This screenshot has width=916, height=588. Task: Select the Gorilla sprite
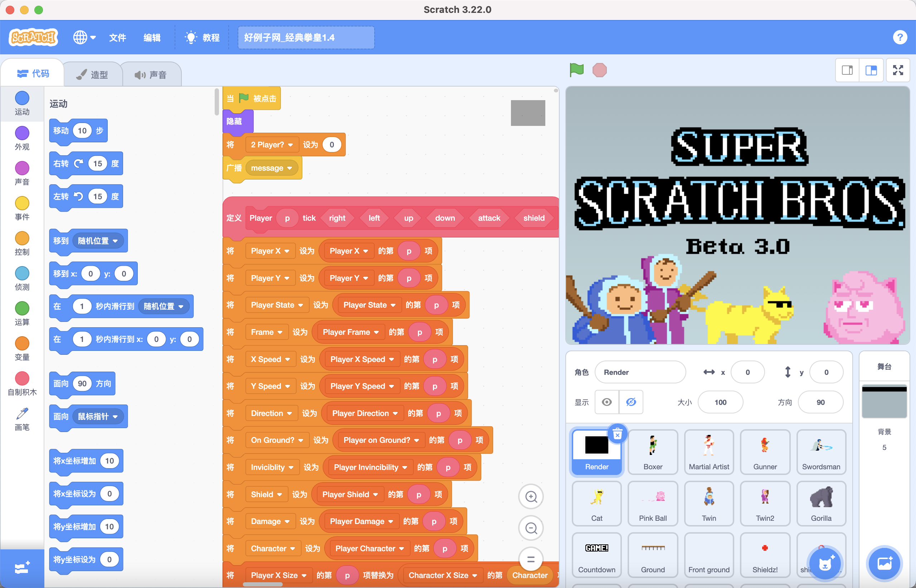(821, 504)
